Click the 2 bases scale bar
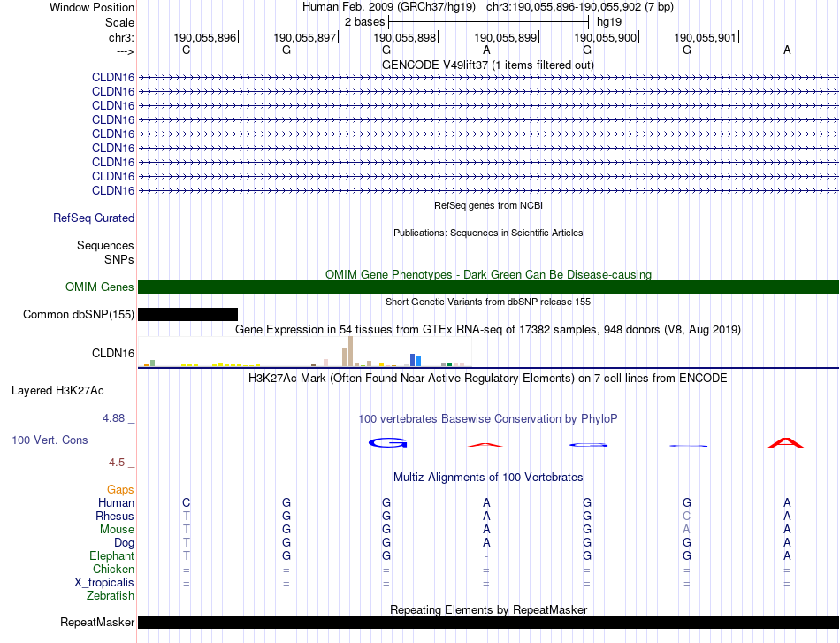 click(488, 20)
